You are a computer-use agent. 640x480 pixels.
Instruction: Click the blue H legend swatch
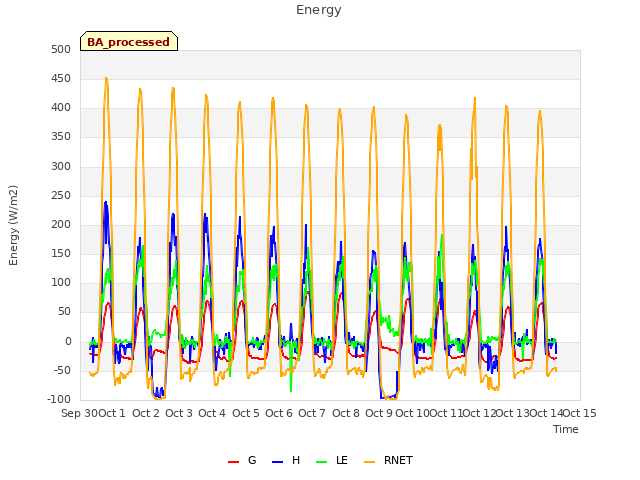(277, 462)
